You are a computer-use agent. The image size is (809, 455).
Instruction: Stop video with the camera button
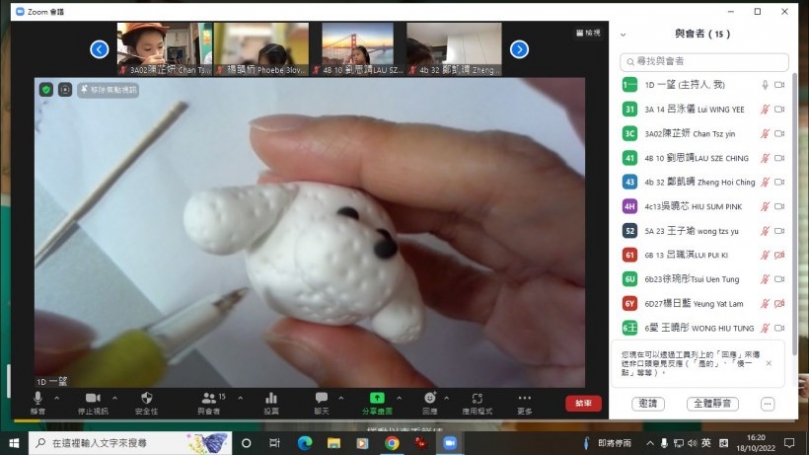(x=93, y=402)
